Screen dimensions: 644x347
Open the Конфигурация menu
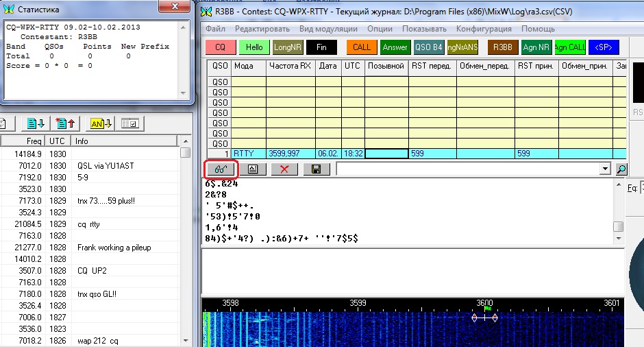click(484, 29)
